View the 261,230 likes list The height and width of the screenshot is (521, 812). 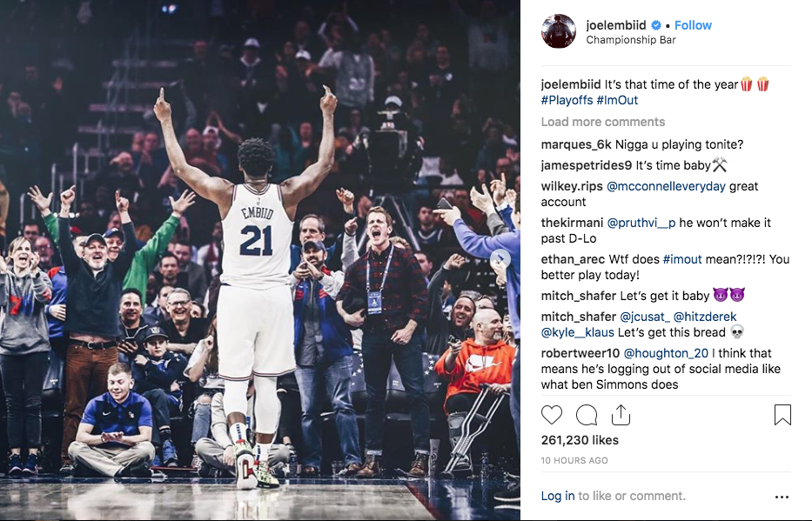580,440
